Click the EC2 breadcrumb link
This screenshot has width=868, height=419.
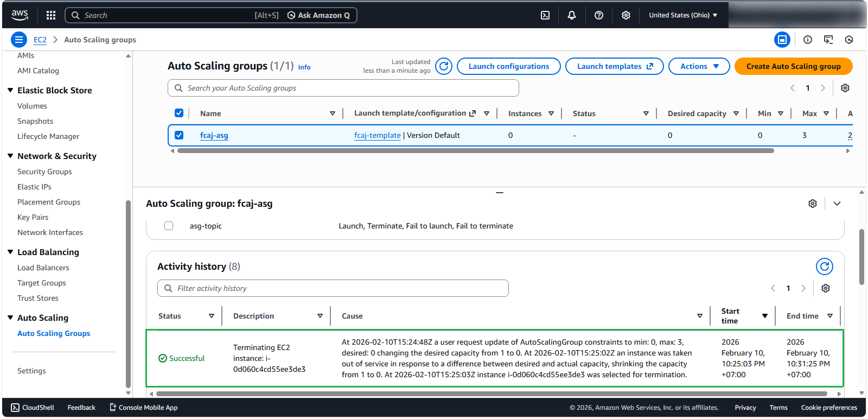coord(40,40)
